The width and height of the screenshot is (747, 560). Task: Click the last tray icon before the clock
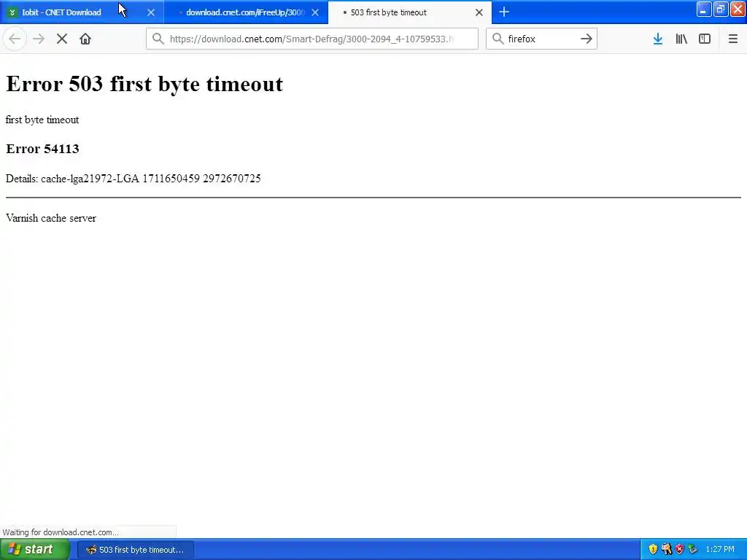tap(693, 549)
